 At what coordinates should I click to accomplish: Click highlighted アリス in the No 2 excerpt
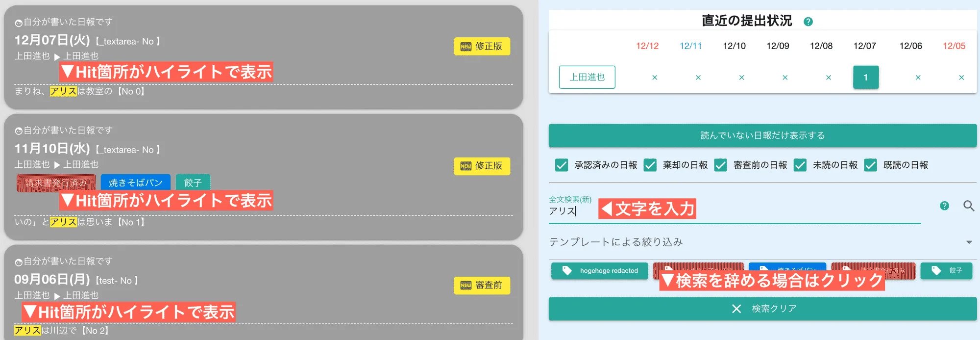tap(27, 331)
